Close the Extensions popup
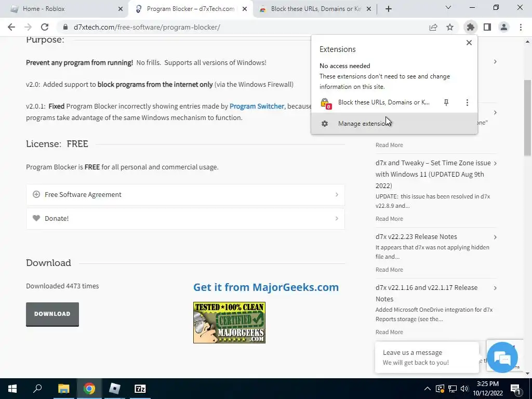 click(469, 43)
